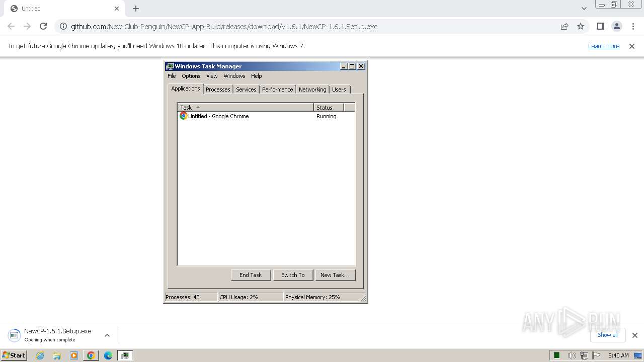The height and width of the screenshot is (362, 644).
Task: Open Action Center flag tray icon
Action: (596, 355)
